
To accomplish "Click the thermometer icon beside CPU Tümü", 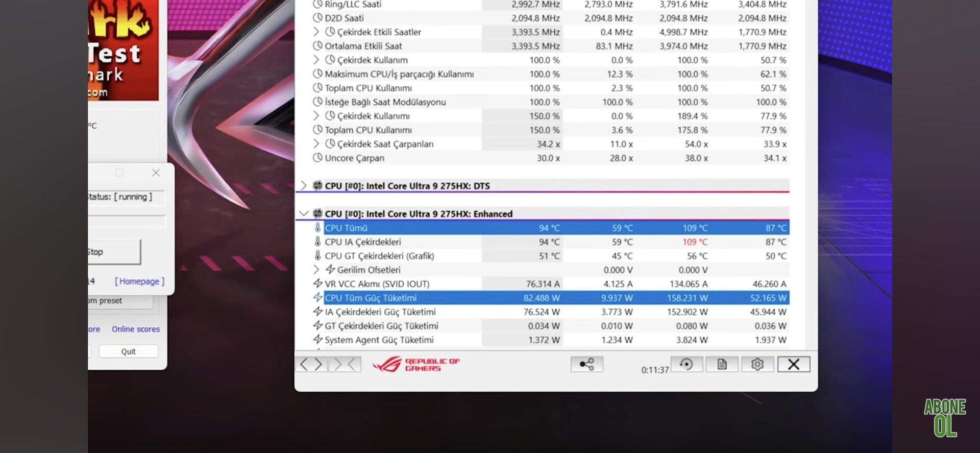I will (317, 228).
